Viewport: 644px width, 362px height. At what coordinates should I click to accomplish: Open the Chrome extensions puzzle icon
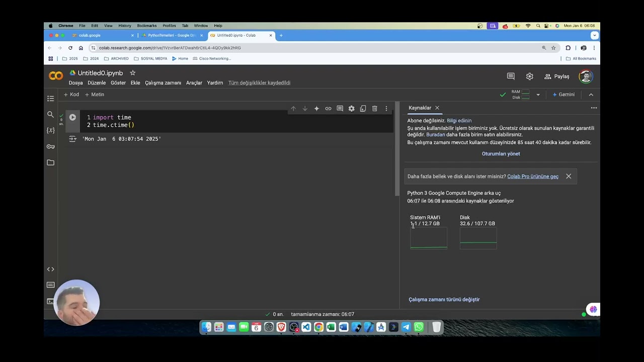point(568,48)
